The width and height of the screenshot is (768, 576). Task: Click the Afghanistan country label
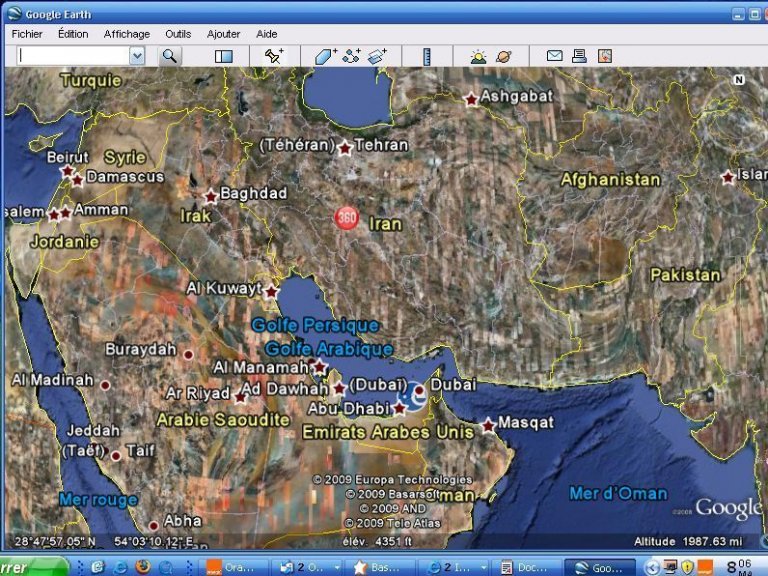pyautogui.click(x=610, y=179)
